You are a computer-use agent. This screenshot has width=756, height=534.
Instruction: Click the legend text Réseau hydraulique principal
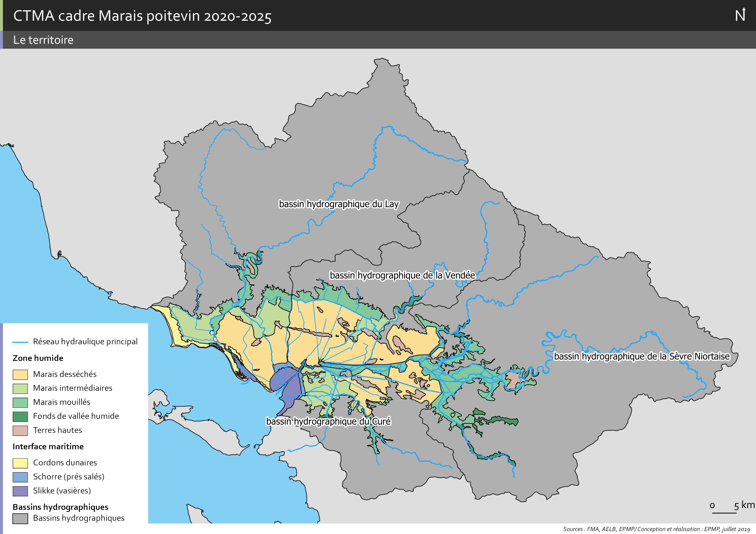tap(85, 341)
